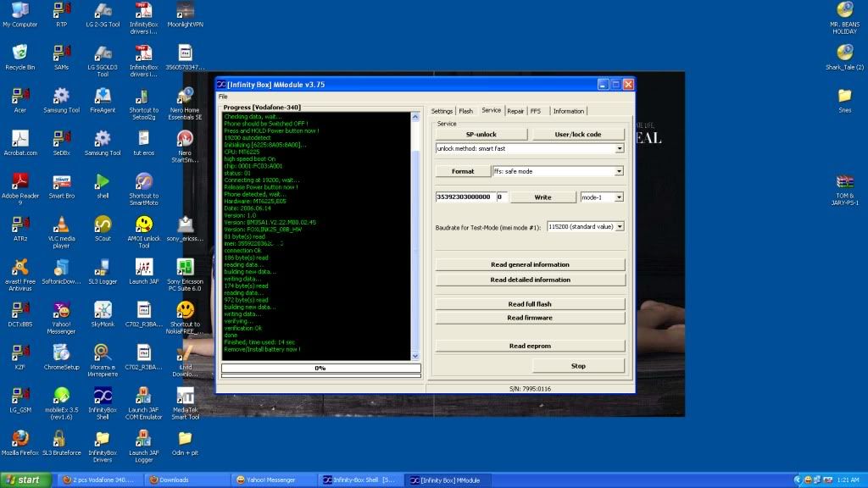Select the Snes folder icon
Image resolution: width=868 pixels, height=488 pixels.
click(845, 100)
